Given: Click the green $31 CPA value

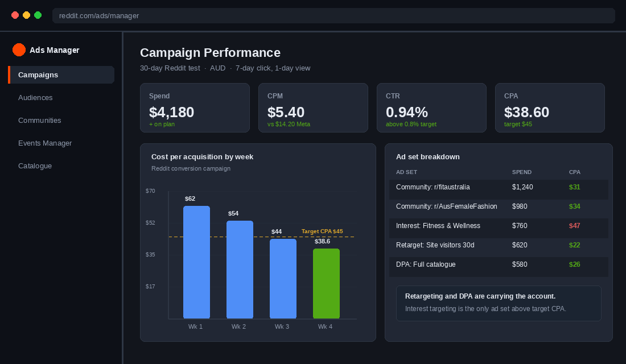Looking at the screenshot, I should pos(575,187).
